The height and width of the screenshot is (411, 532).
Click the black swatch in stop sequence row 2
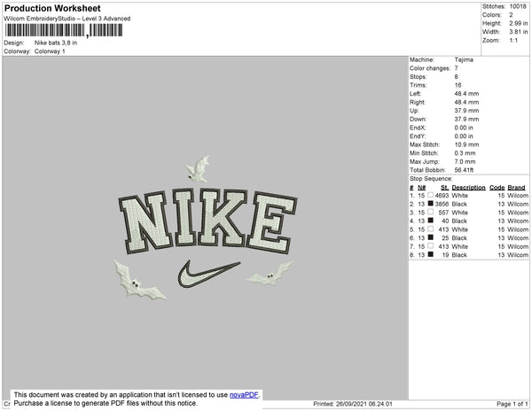point(431,204)
